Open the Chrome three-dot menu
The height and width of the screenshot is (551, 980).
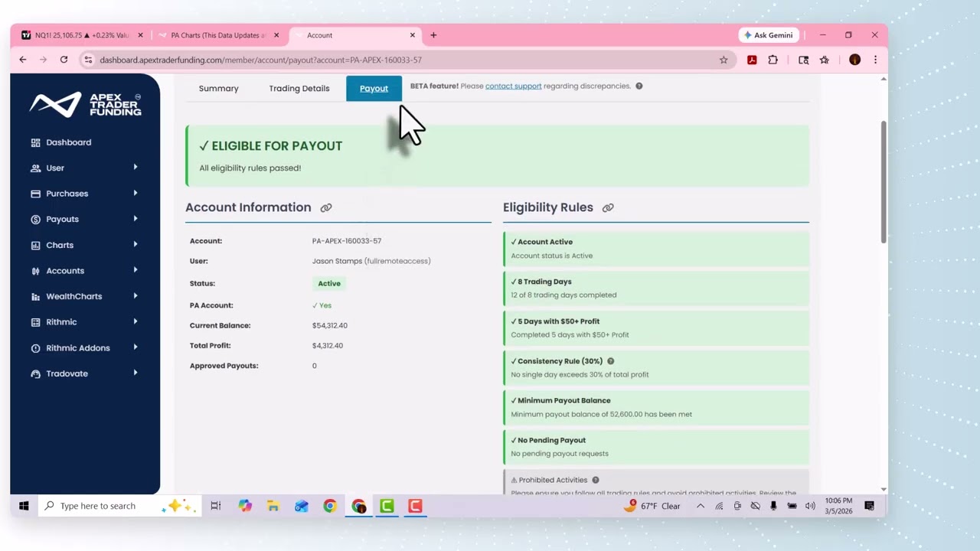pos(875,60)
